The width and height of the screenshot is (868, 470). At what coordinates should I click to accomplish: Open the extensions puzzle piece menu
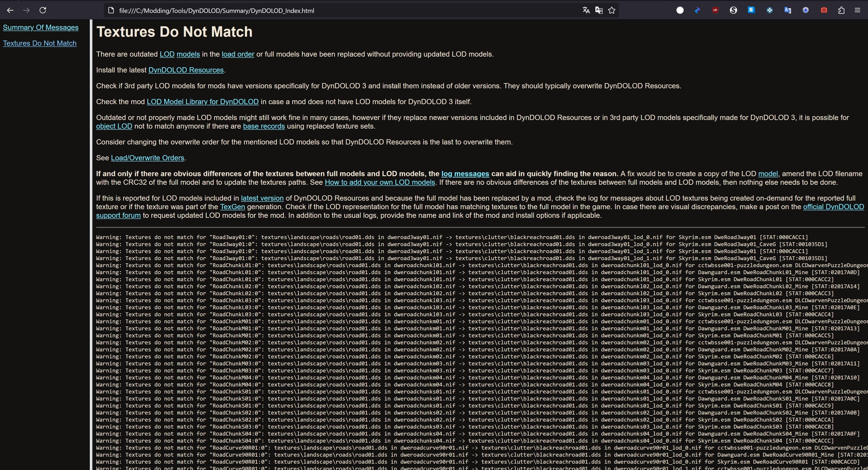coord(841,10)
